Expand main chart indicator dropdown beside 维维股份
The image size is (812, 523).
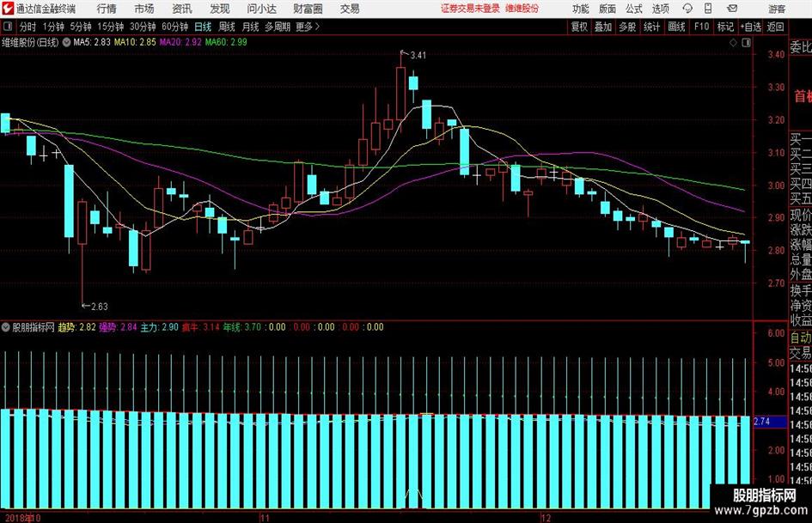66,42
